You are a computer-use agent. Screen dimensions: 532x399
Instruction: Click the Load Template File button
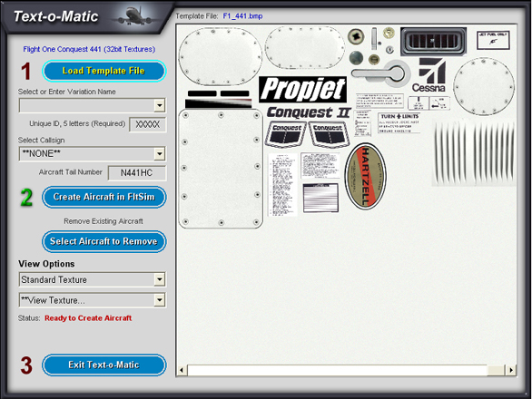point(103,71)
